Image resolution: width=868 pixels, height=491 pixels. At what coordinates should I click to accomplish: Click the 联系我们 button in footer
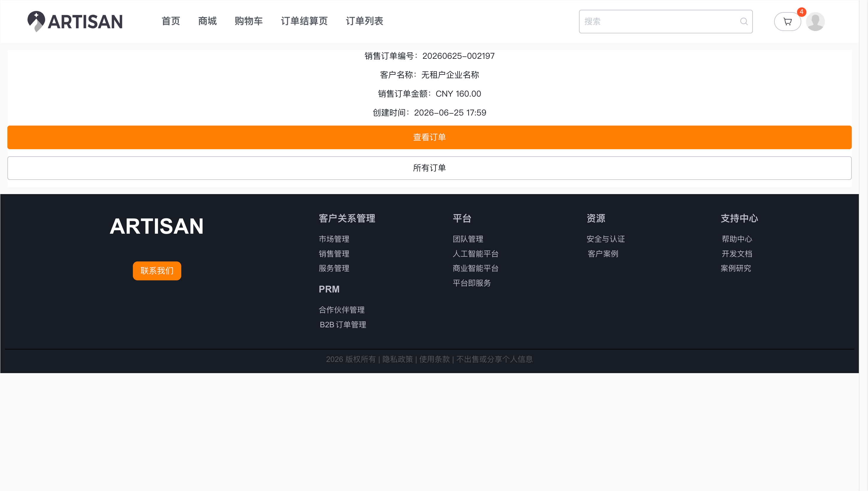click(157, 271)
